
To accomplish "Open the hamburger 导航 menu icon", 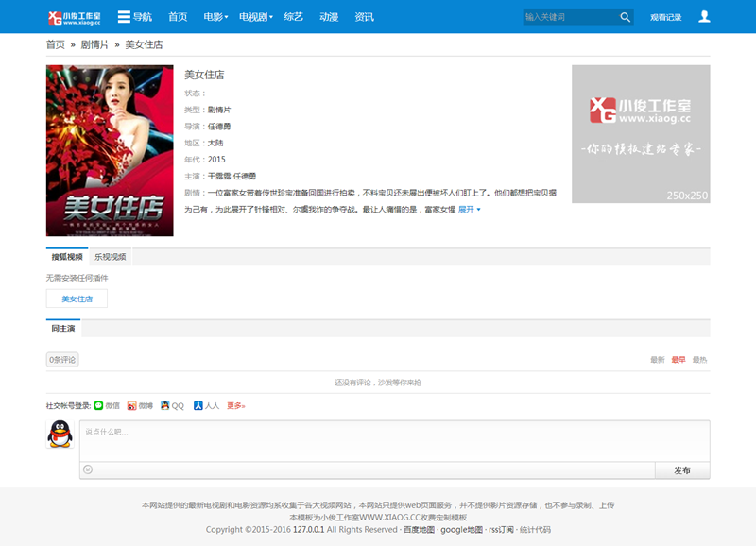I will [x=124, y=17].
